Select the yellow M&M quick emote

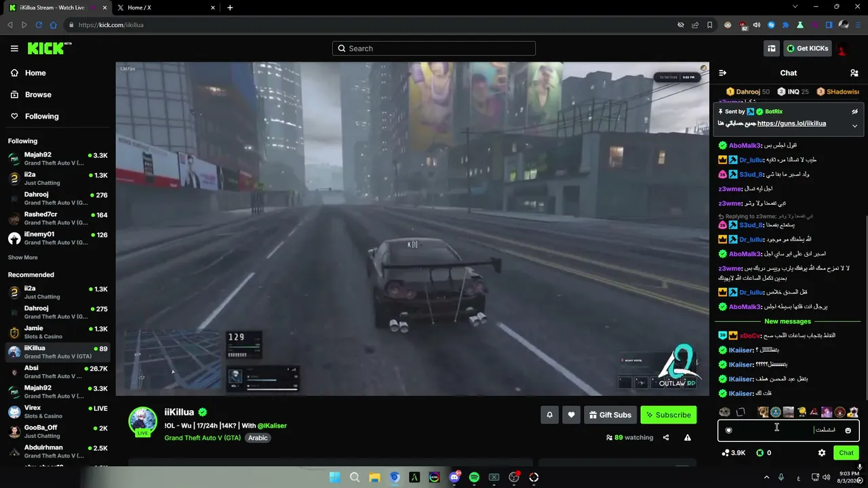pyautogui.click(x=802, y=412)
